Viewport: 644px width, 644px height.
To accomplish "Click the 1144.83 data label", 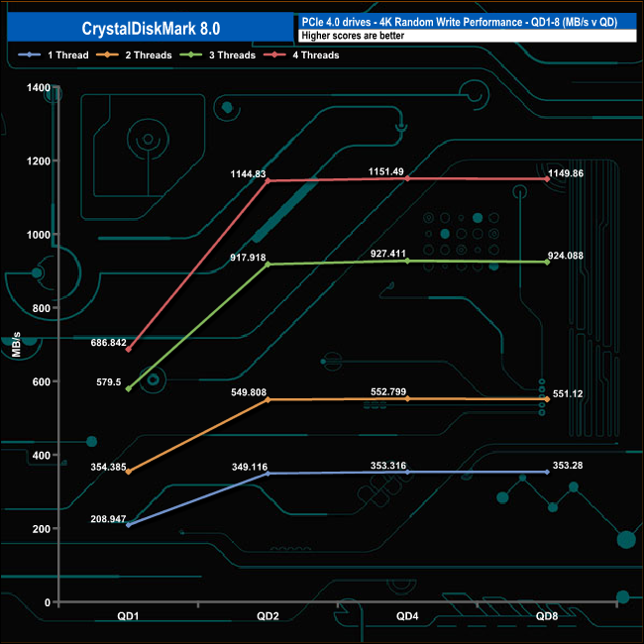I will 248,174.
